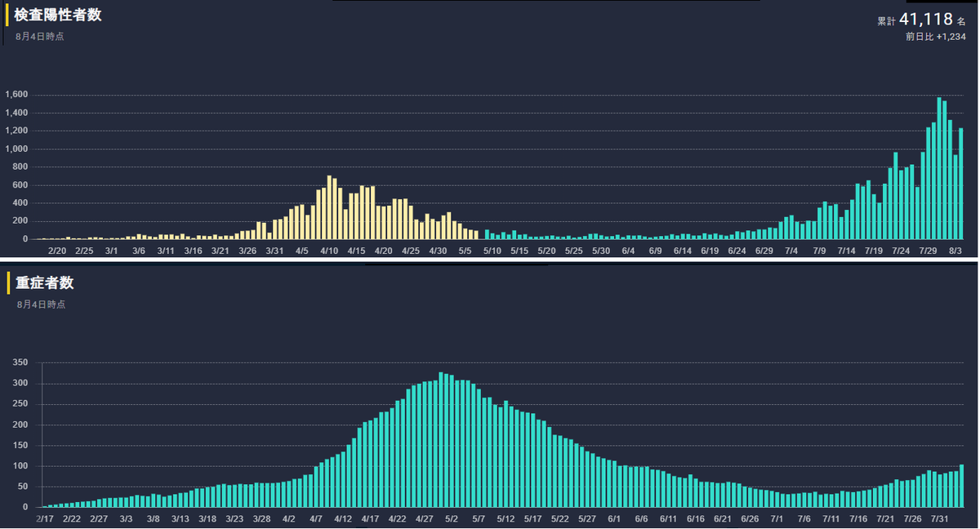The width and height of the screenshot is (980, 529).
Task: Click the 1,400 y-axis label
Action: click(16, 113)
